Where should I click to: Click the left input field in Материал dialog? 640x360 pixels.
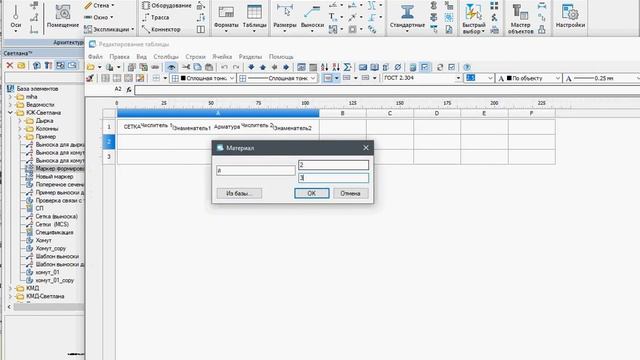tap(256, 170)
